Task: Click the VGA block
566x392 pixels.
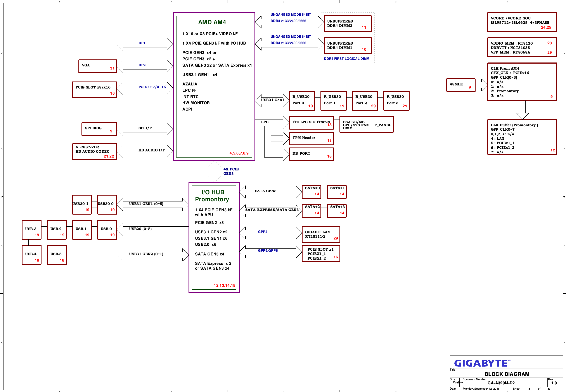Action: pyautogui.click(x=97, y=66)
